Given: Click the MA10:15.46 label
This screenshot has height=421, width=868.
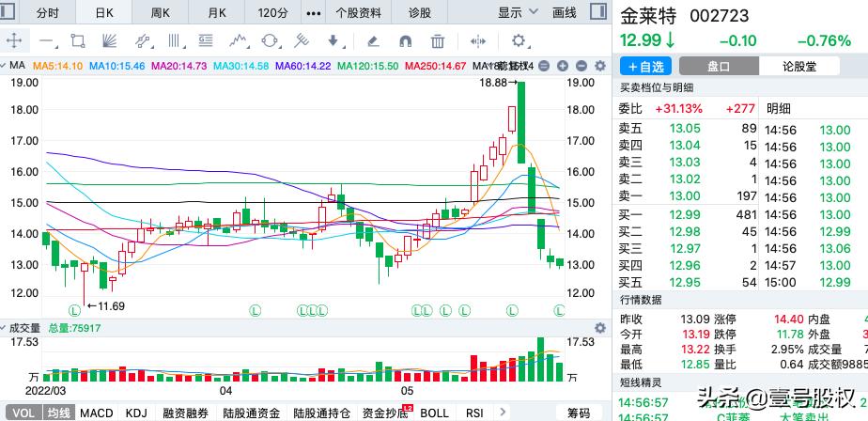Looking at the screenshot, I should 117,66.
